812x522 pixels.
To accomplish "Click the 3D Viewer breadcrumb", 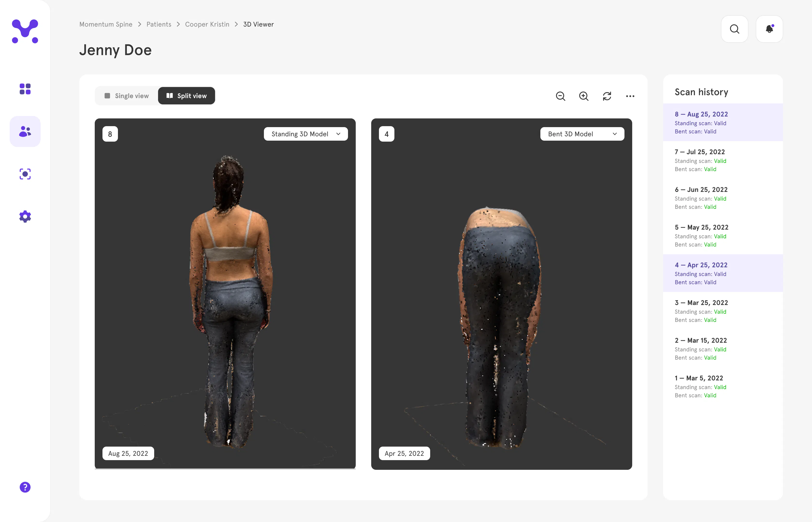I will 258,24.
